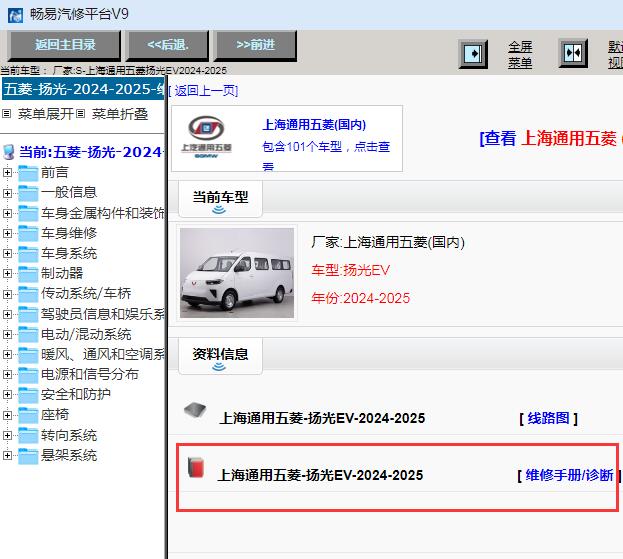
Task: Select 车身金属构件和装饰 tree item label
Action: tap(103, 213)
